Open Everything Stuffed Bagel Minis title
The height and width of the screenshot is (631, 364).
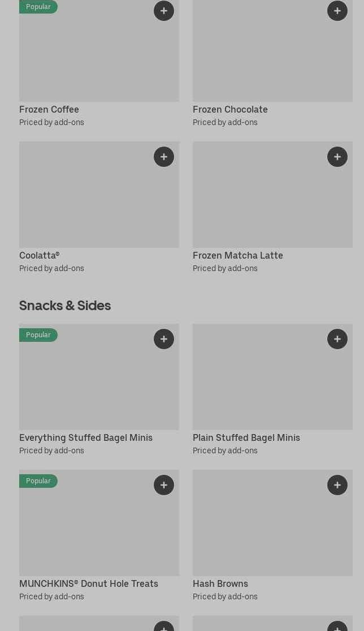point(86,437)
